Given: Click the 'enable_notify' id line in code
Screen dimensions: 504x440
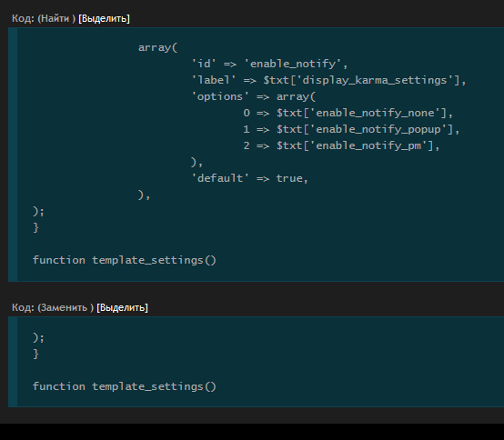Looking at the screenshot, I should (x=269, y=64).
